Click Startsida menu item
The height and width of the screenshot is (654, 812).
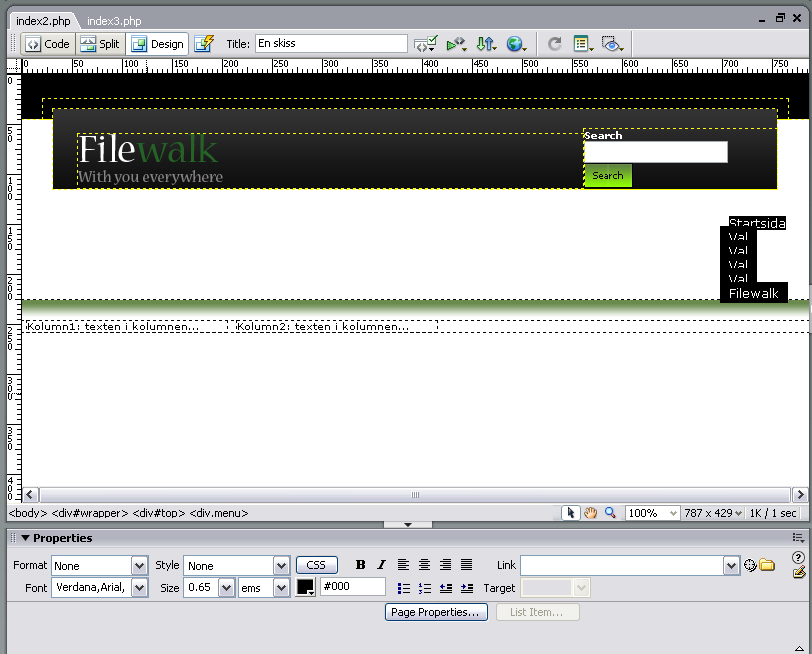tap(757, 223)
